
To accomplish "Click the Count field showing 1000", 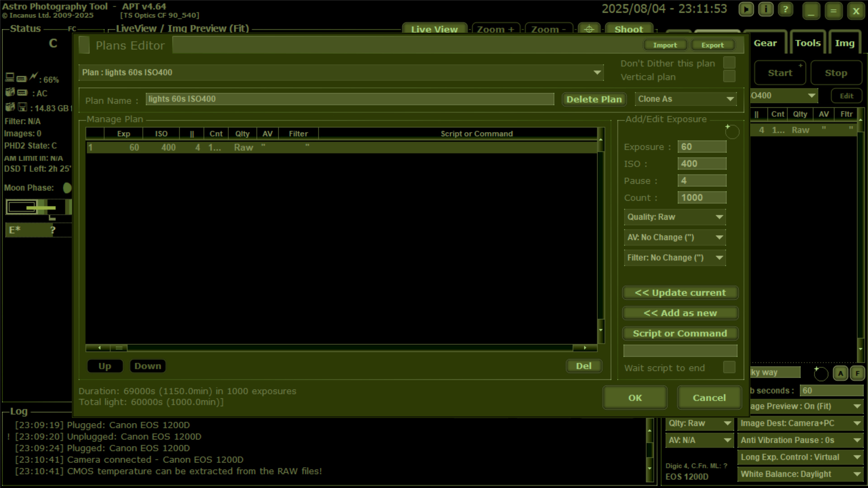I will 702,198.
